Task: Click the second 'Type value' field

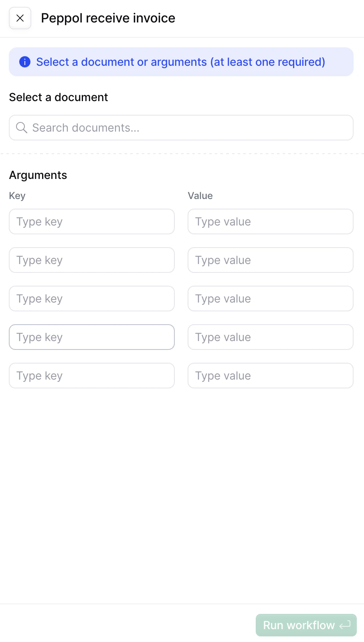Action: [270, 260]
